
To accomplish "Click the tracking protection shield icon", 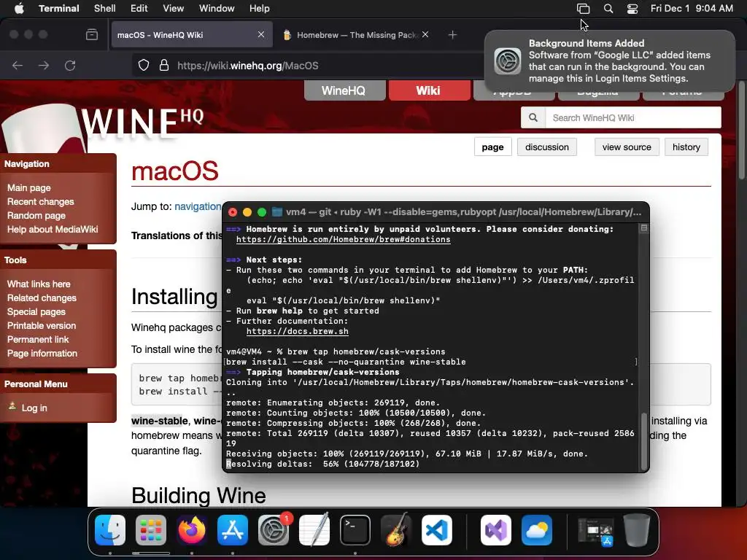I will [144, 65].
